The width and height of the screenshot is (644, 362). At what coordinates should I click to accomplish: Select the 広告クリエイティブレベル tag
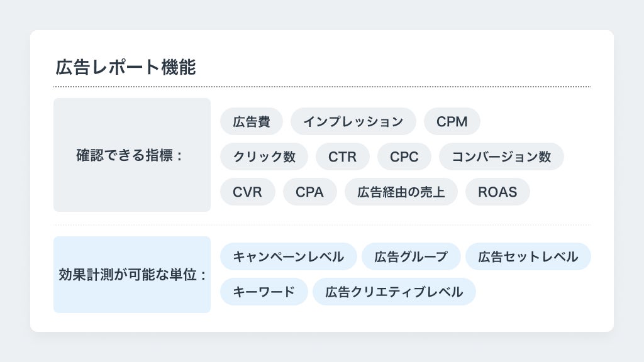[x=394, y=292]
